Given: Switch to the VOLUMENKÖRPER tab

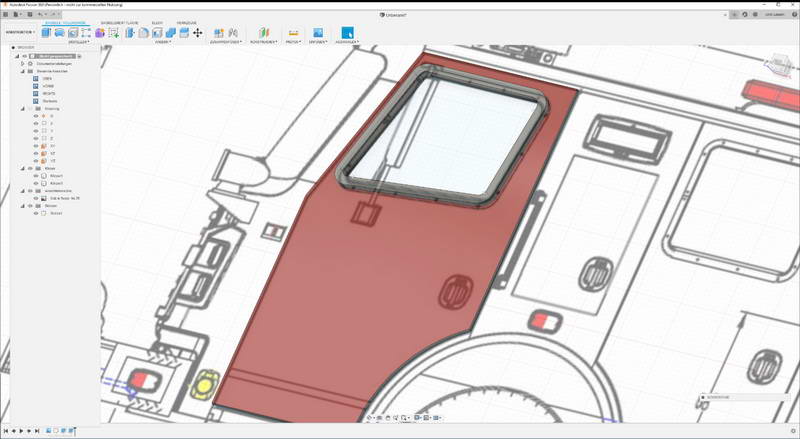Looking at the screenshot, I should (x=65, y=23).
